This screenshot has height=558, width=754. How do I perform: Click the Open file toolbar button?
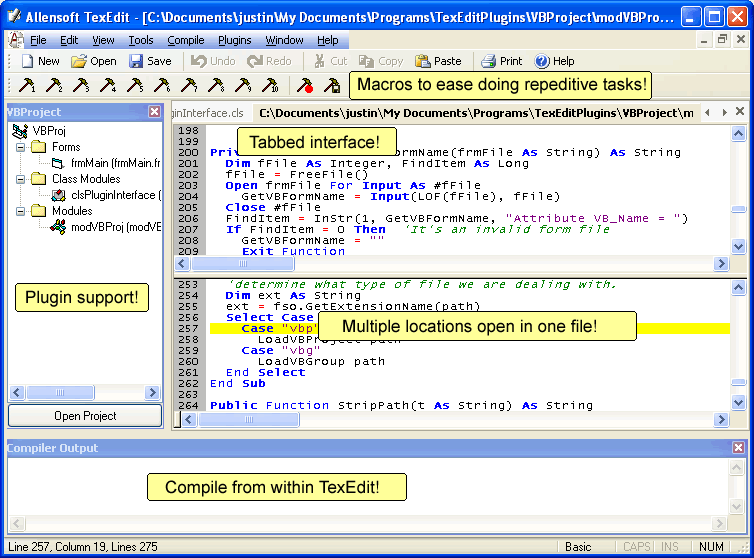click(94, 61)
